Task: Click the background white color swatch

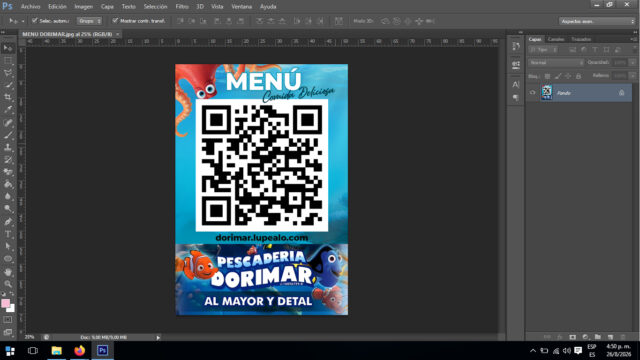Action: (11, 309)
